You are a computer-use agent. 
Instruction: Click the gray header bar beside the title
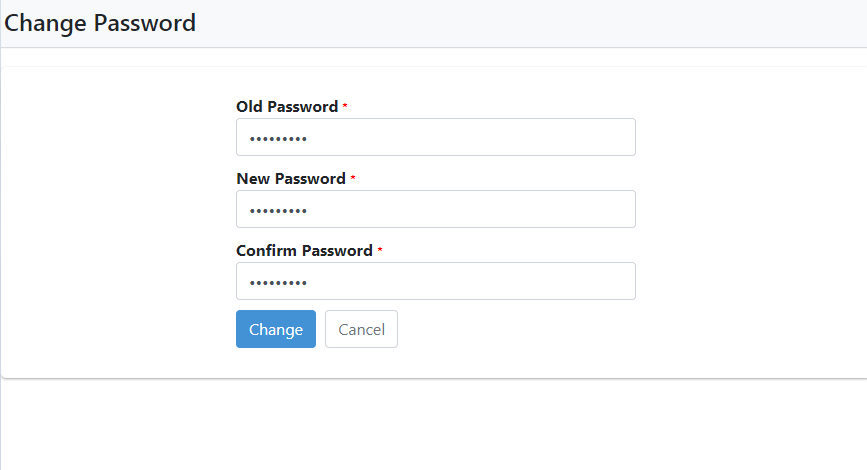pos(531,23)
